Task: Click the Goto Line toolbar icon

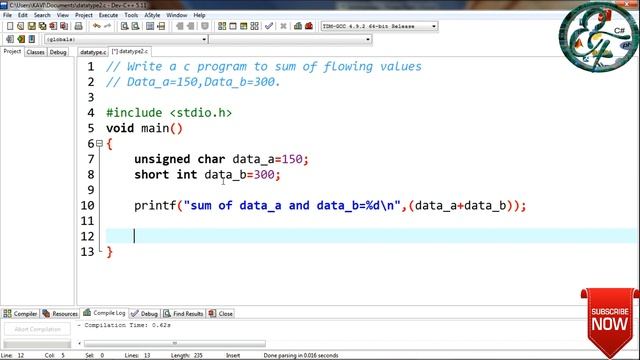Action: pos(161,26)
